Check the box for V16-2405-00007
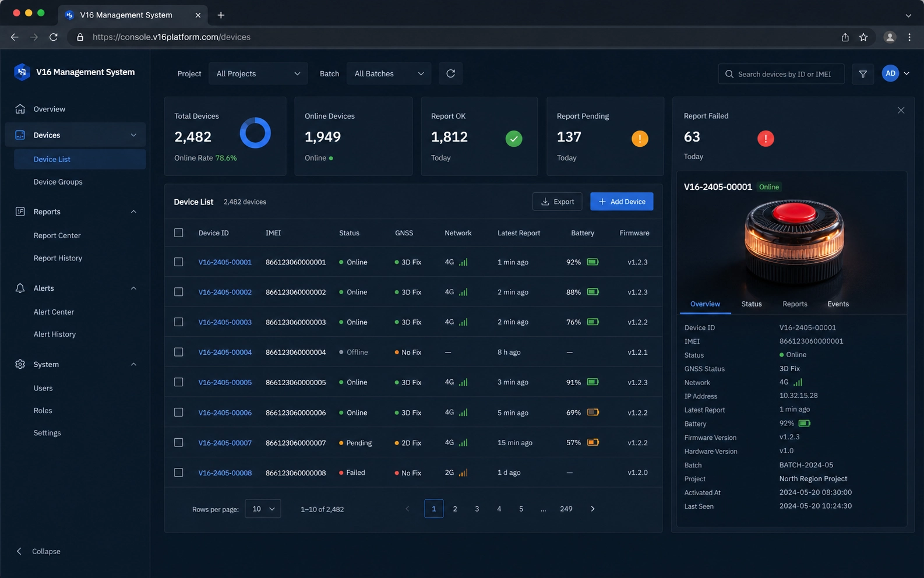Viewport: 924px width, 578px height. click(179, 443)
